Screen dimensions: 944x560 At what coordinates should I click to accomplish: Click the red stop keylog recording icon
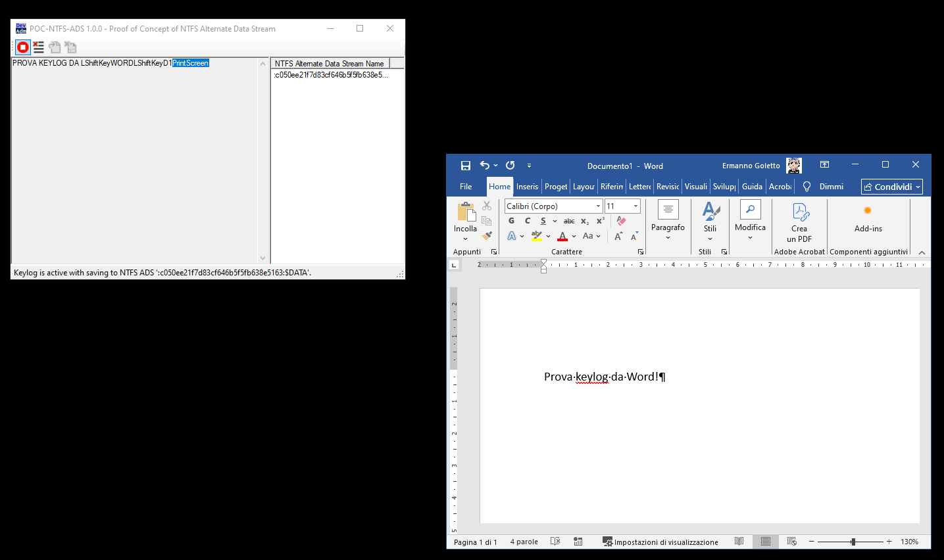23,47
